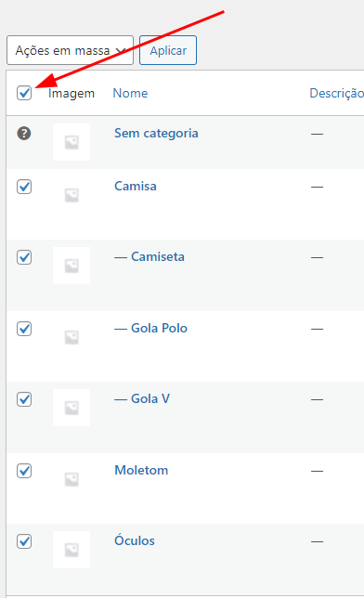Click the Gola V thumbnail placeholder
The image size is (364, 598).
click(71, 408)
